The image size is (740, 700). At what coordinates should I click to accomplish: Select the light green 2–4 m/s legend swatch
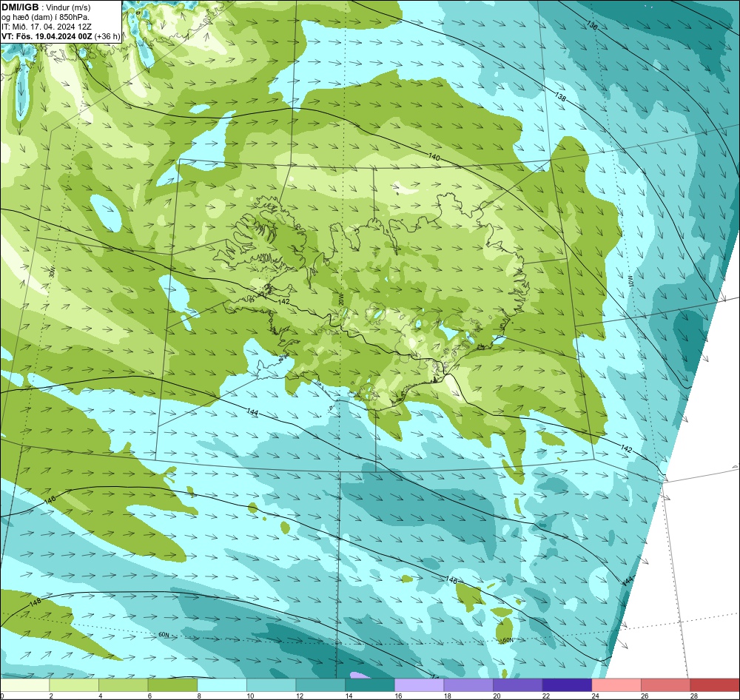pos(73,685)
